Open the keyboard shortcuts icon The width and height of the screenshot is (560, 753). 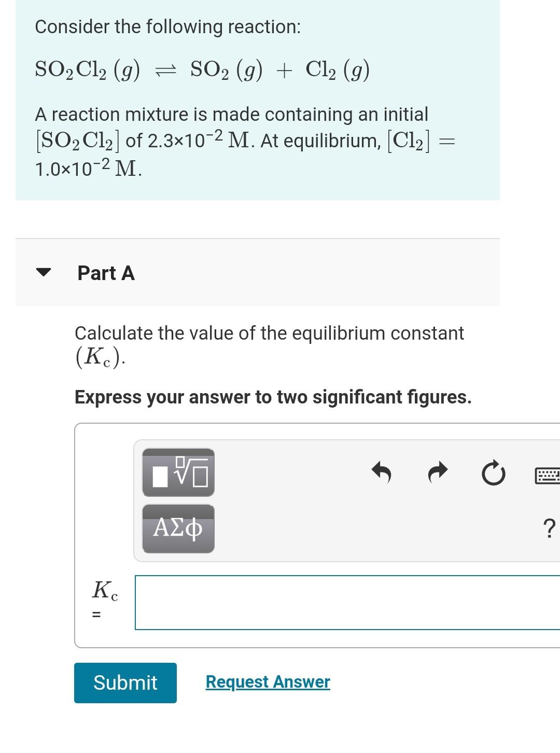(550, 474)
